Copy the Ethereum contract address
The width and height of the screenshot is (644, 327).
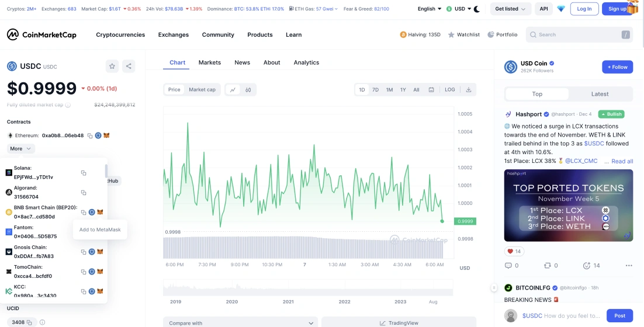coord(90,135)
